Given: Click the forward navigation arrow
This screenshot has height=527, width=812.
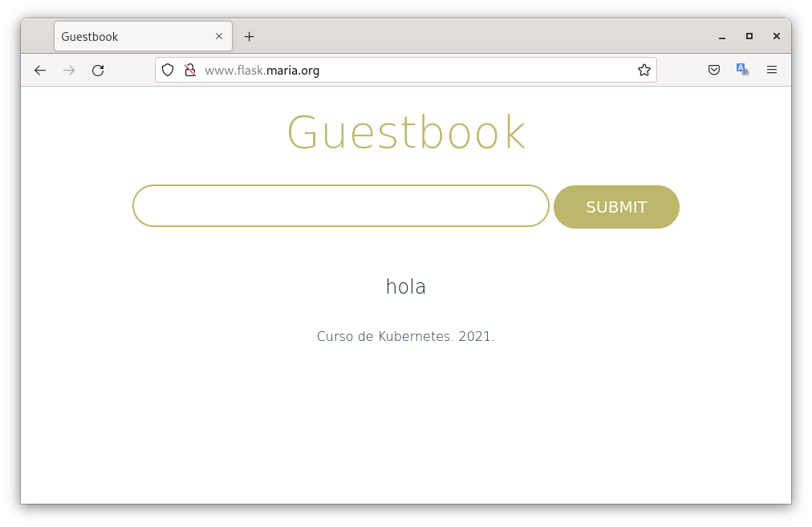Looking at the screenshot, I should coord(69,71).
